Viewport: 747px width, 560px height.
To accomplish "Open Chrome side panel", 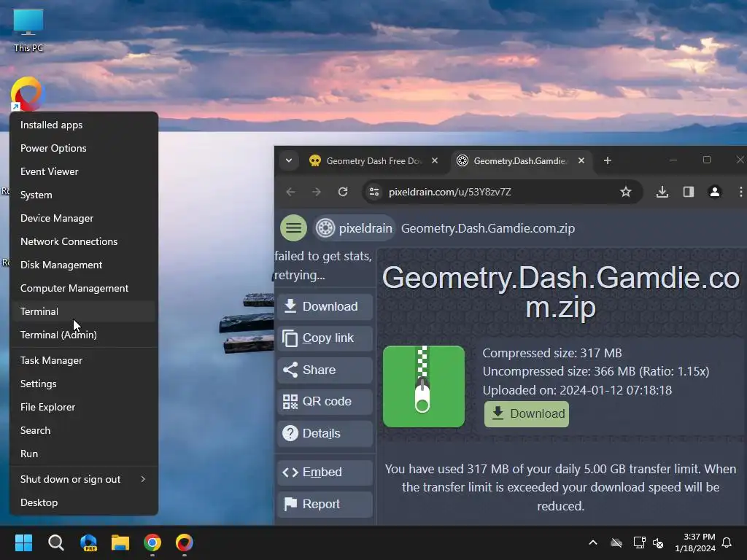I will [689, 192].
